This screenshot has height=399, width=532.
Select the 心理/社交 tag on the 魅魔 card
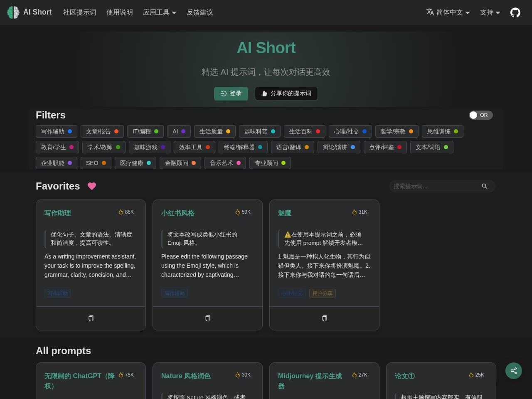coord(292,293)
